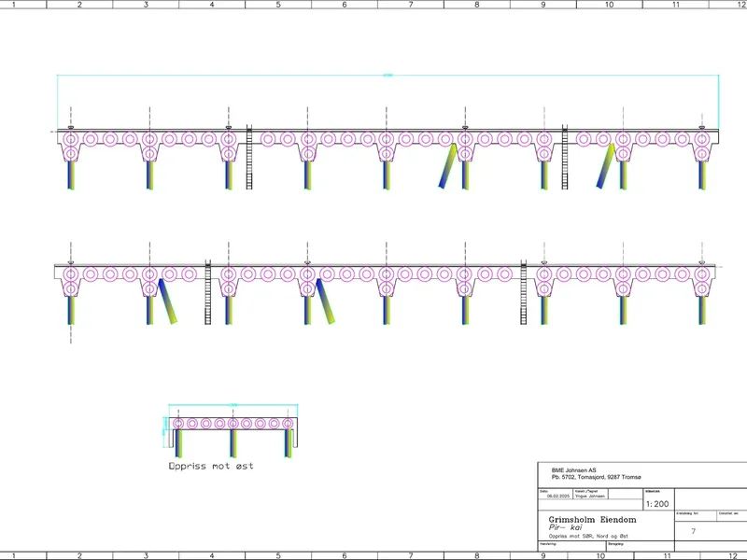Select the drafter name 'Yngve Johnsen'
This screenshot has width=747, height=560.
pos(590,497)
